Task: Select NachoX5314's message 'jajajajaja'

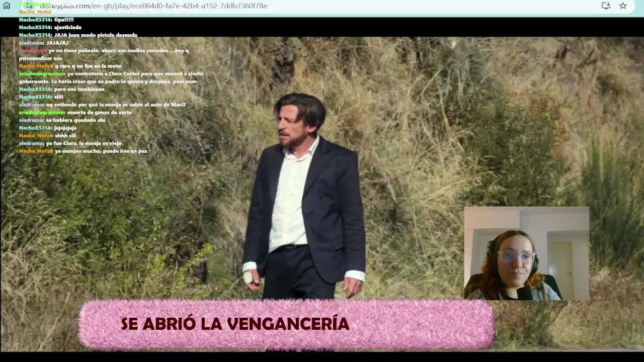Action: click(65, 128)
